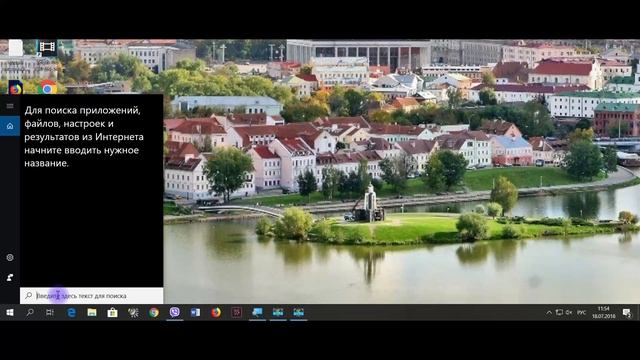640x360 pixels.
Task: Open search settings gear icon
Action: pyautogui.click(x=10, y=258)
